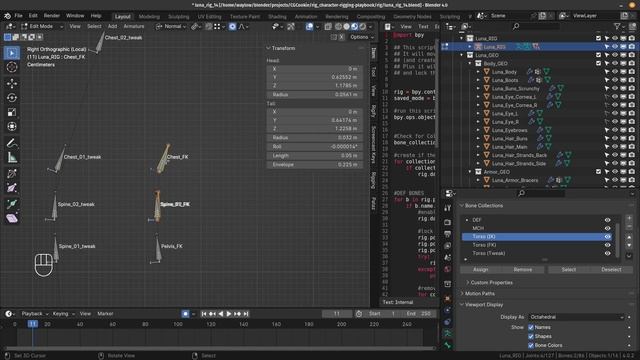This screenshot has height=360, width=640.
Task: Open the Output properties tab
Action: tap(448, 234)
